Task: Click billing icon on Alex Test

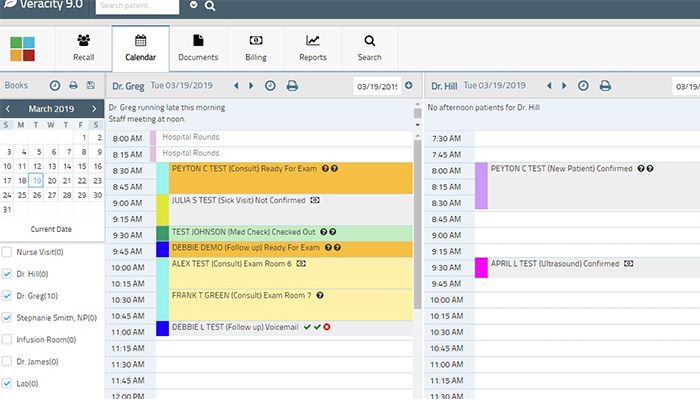Action: click(x=301, y=263)
